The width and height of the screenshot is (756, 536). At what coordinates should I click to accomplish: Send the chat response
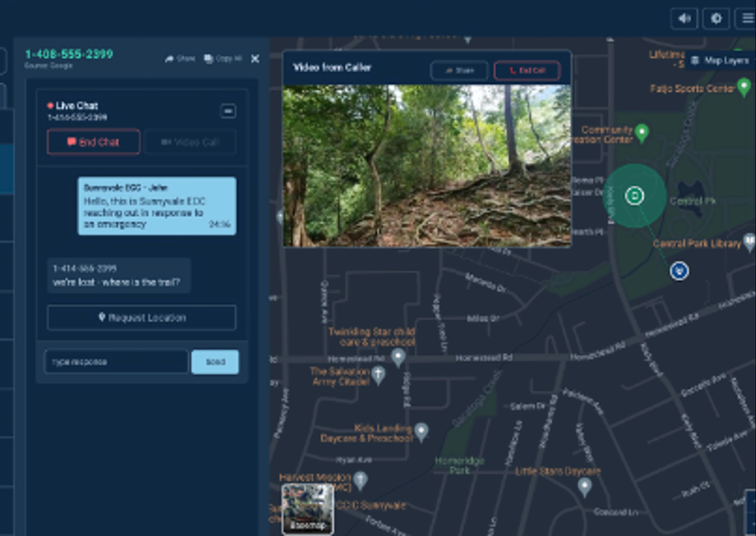[x=215, y=362]
